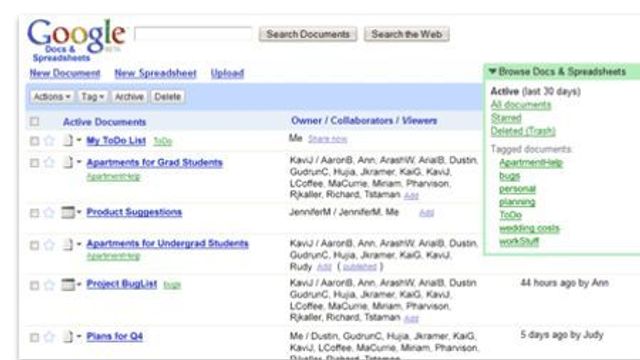This screenshot has height=360, width=640.
Task: Star the Plans for Q4 document
Action: [x=49, y=337]
